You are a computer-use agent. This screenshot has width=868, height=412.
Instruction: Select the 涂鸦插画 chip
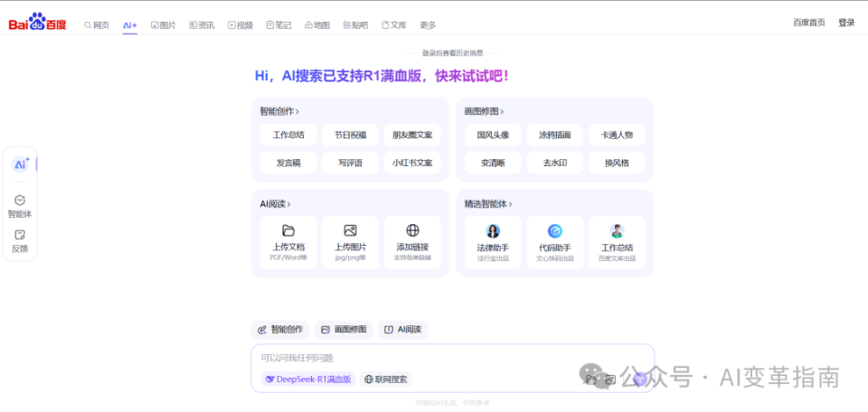554,135
